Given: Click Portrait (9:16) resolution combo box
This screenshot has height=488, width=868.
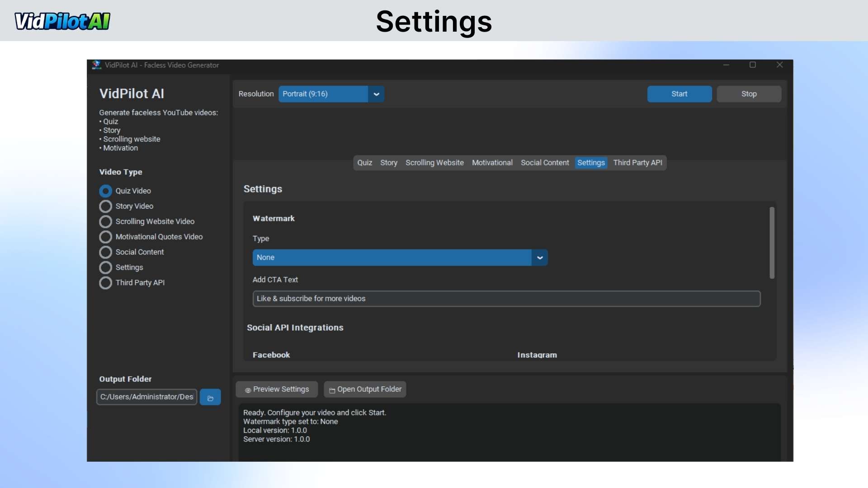Looking at the screenshot, I should pos(323,94).
